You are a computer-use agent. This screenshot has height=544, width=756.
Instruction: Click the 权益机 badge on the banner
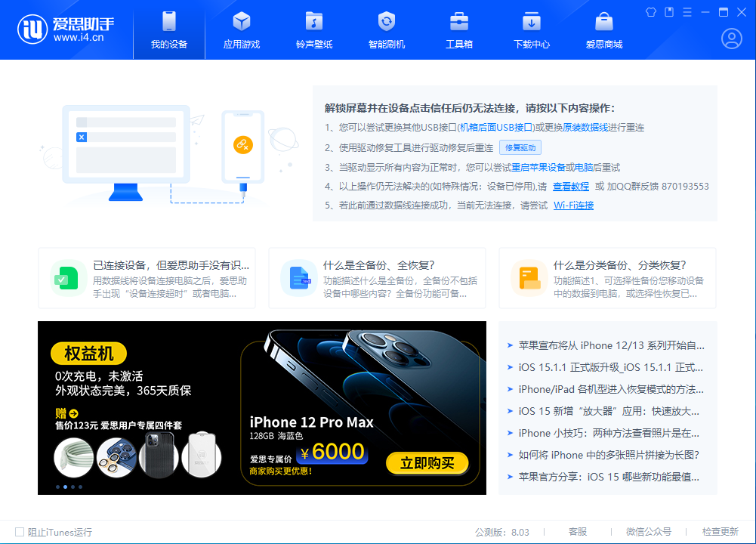tap(88, 354)
